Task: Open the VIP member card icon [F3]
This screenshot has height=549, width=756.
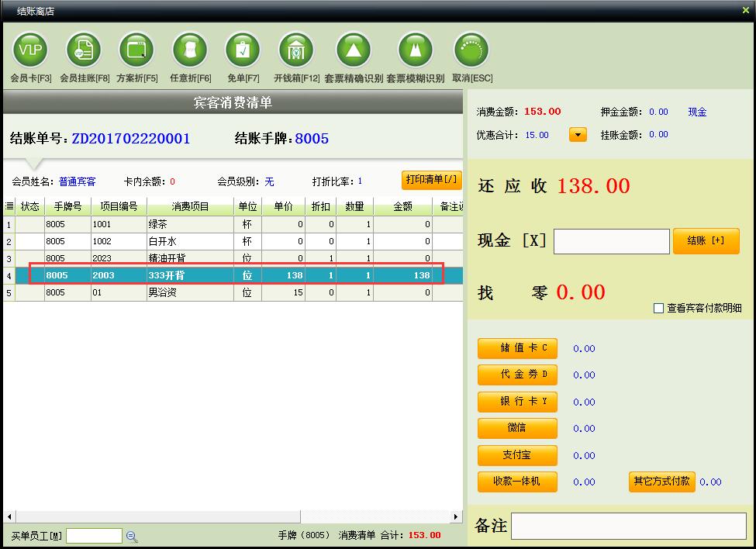Action: coord(30,50)
